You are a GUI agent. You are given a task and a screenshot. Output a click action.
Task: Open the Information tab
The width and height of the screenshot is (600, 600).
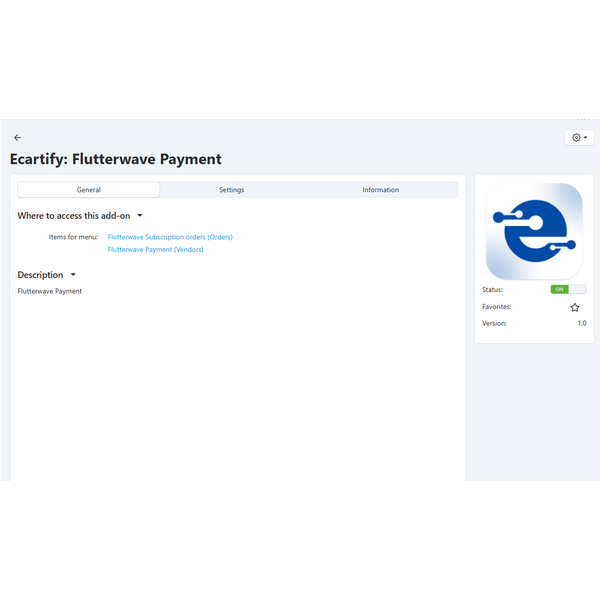pos(380,190)
